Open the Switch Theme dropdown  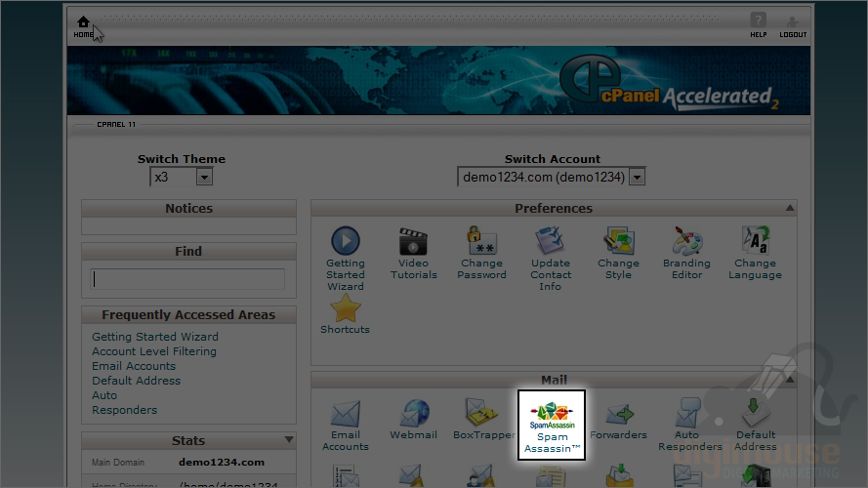(x=182, y=177)
